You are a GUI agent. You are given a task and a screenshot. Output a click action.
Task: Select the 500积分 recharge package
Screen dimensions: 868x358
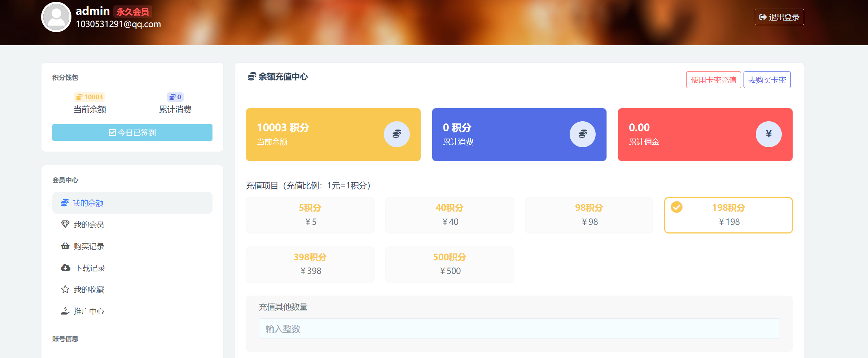450,264
